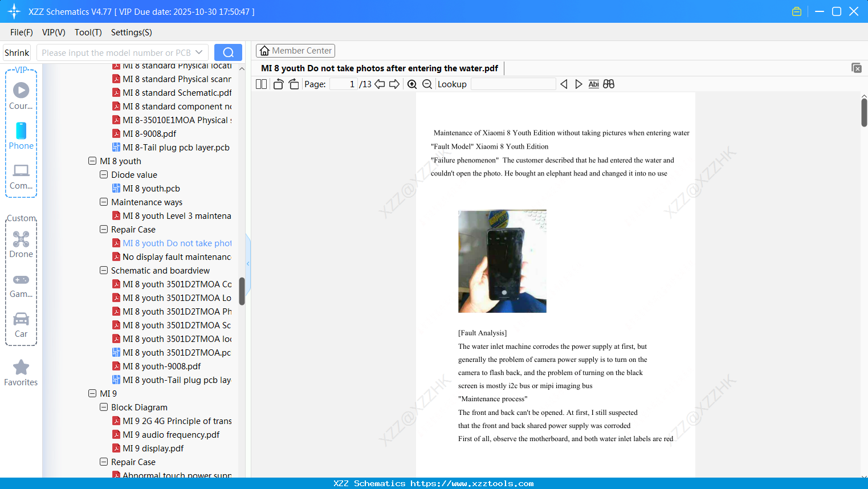Choose the Game console category

click(x=21, y=286)
